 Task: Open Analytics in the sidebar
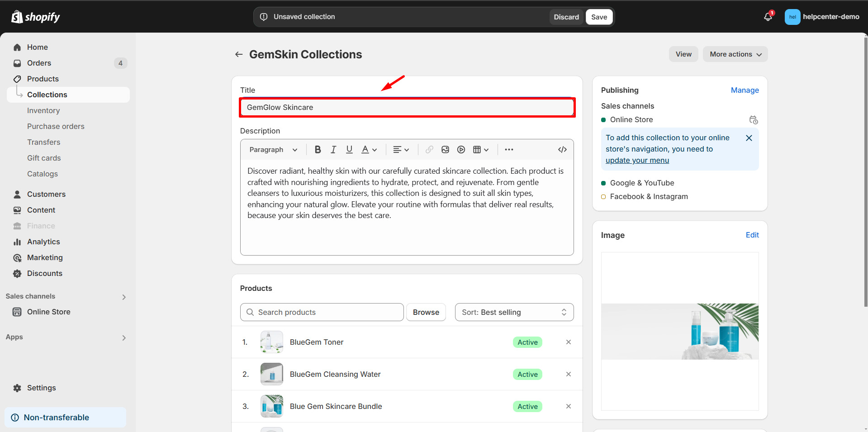pos(43,242)
